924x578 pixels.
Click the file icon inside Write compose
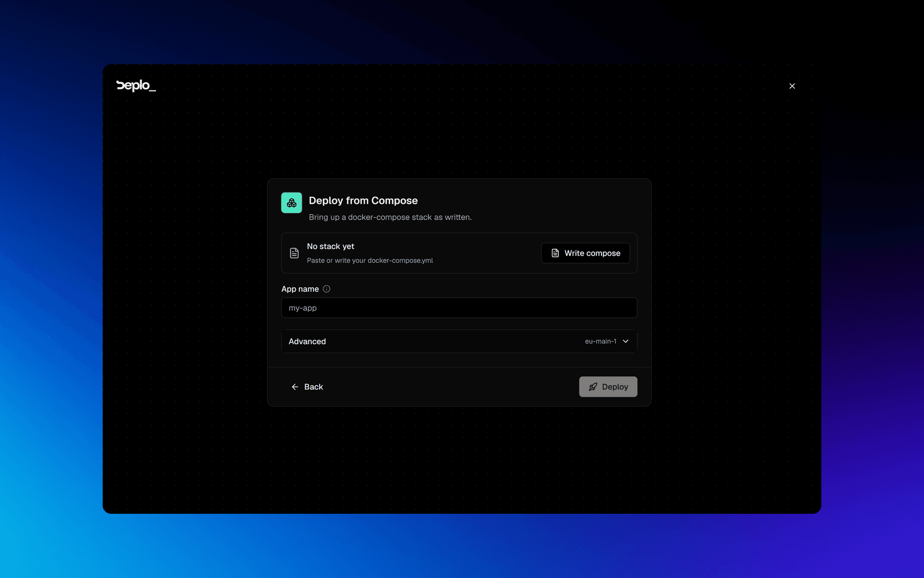(x=555, y=253)
